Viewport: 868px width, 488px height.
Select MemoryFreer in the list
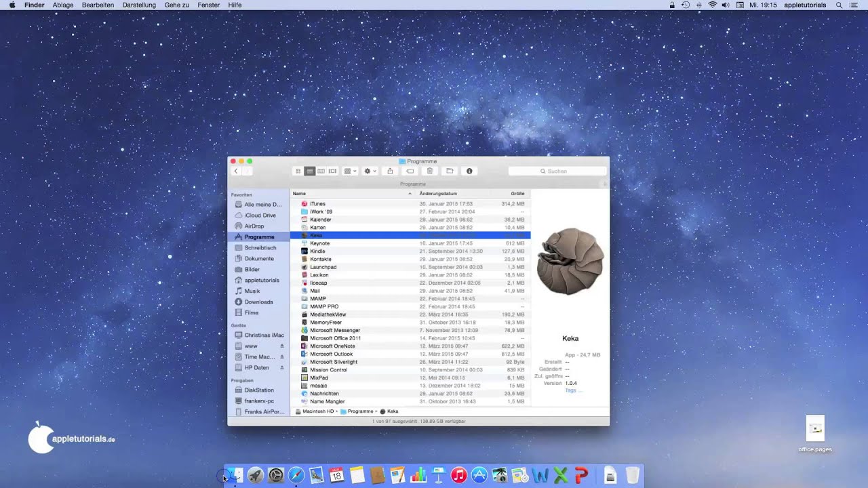pos(410,323)
